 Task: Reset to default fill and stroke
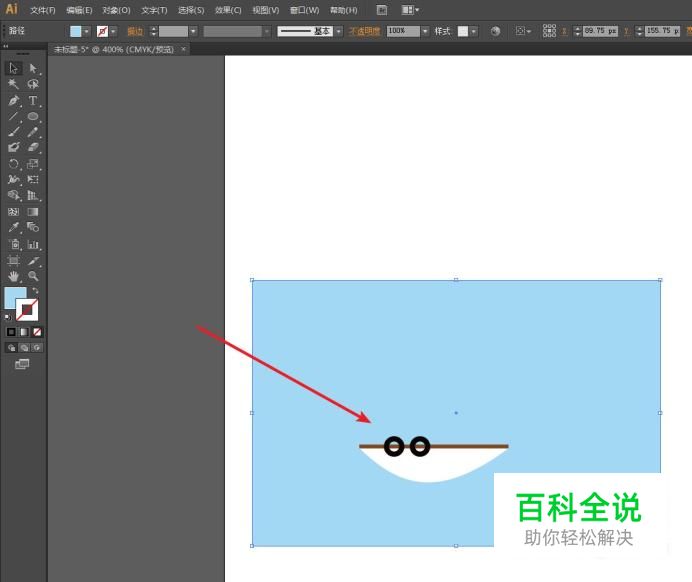click(8, 317)
